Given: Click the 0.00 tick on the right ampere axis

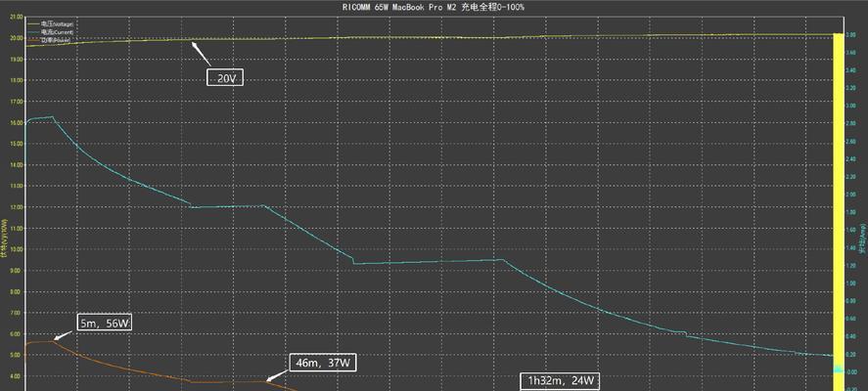Looking at the screenshot, I should click(851, 371).
